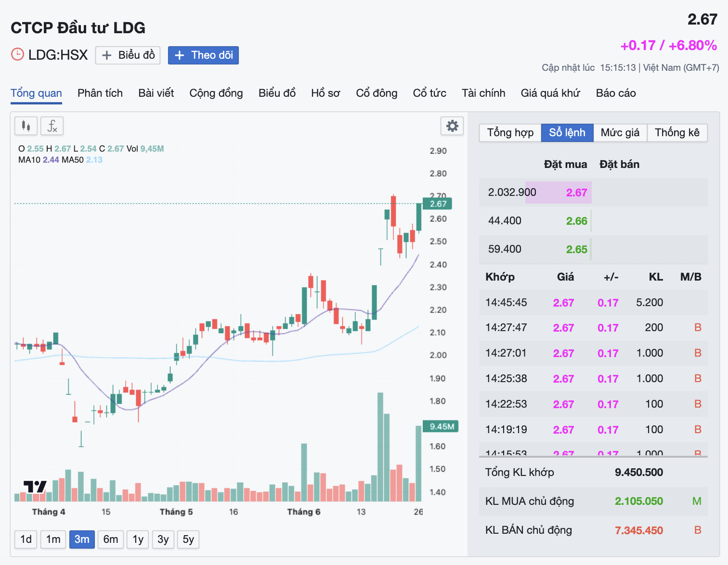The image size is (728, 565).
Task: Select the trade row at 14:27:01
Action: (593, 353)
